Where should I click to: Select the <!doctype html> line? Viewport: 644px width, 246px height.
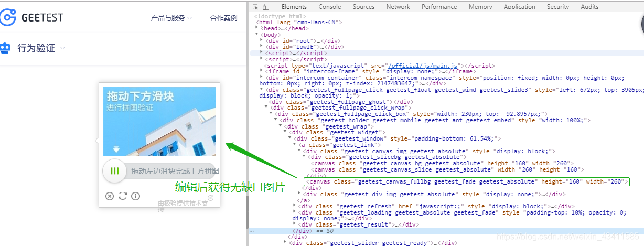tap(280, 16)
